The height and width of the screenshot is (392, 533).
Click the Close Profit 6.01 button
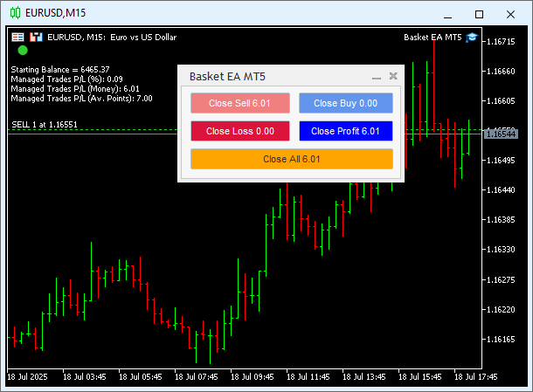pos(346,131)
